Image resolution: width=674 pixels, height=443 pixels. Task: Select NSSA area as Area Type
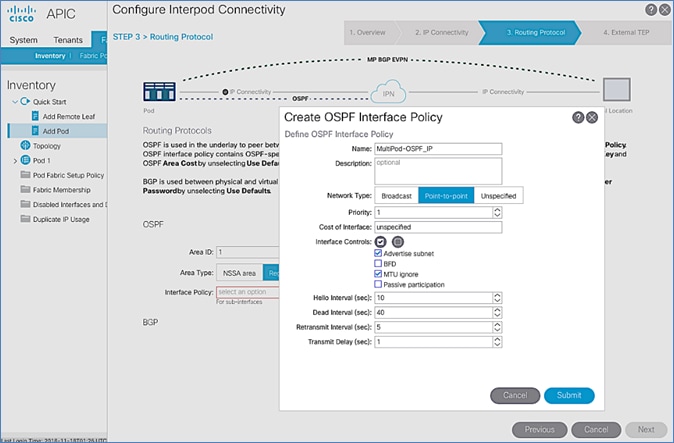coord(239,273)
